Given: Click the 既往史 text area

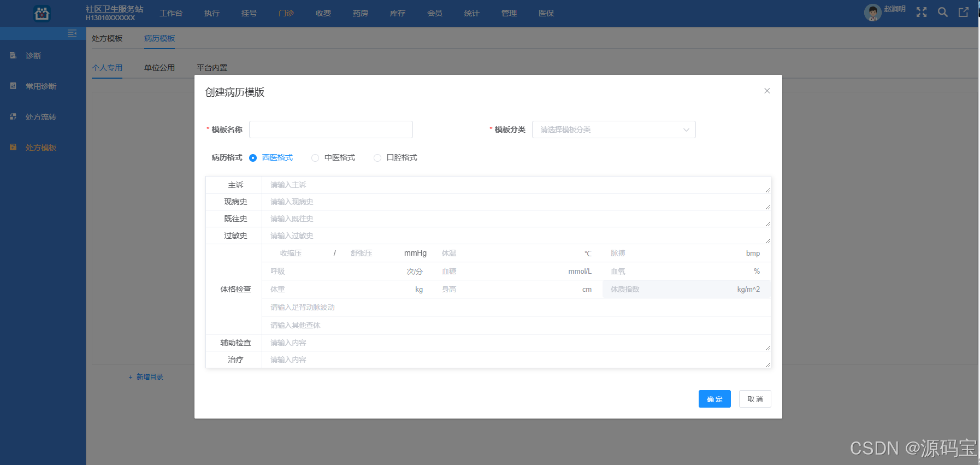Looking at the screenshot, I should point(516,219).
